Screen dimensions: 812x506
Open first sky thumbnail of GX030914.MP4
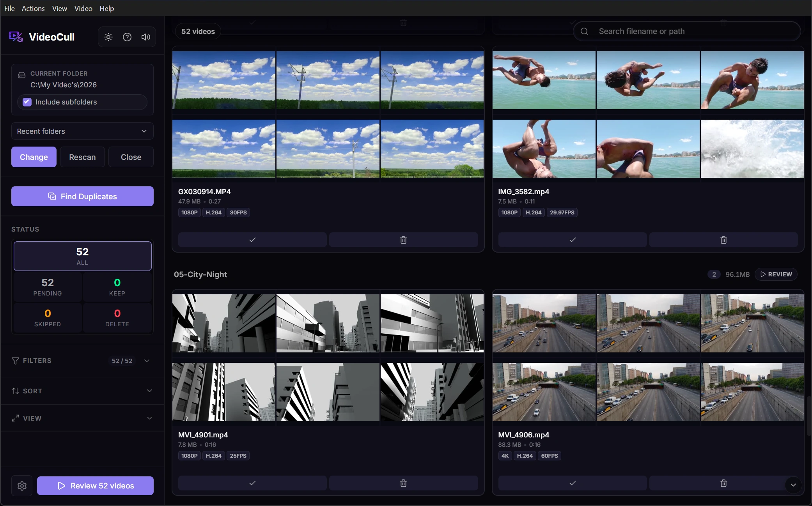[224, 80]
